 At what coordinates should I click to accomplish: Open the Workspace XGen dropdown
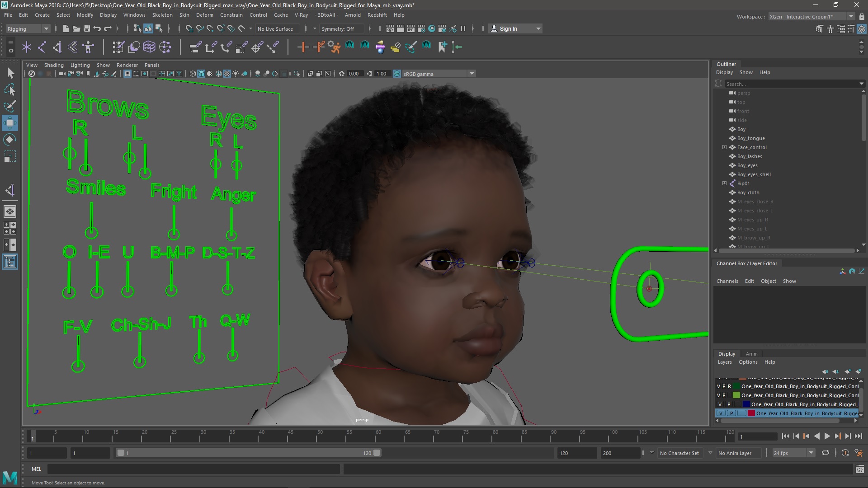point(811,17)
